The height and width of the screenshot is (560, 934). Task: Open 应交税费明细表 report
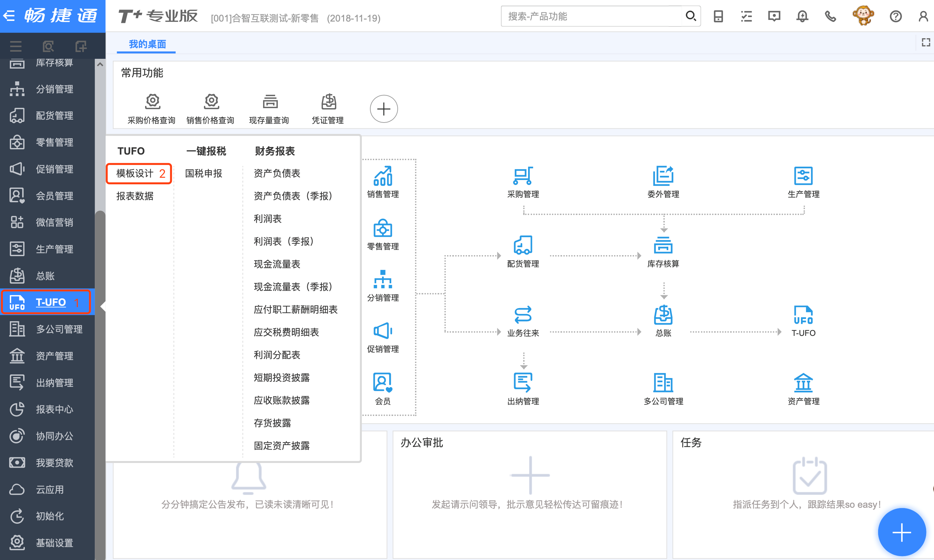point(286,332)
